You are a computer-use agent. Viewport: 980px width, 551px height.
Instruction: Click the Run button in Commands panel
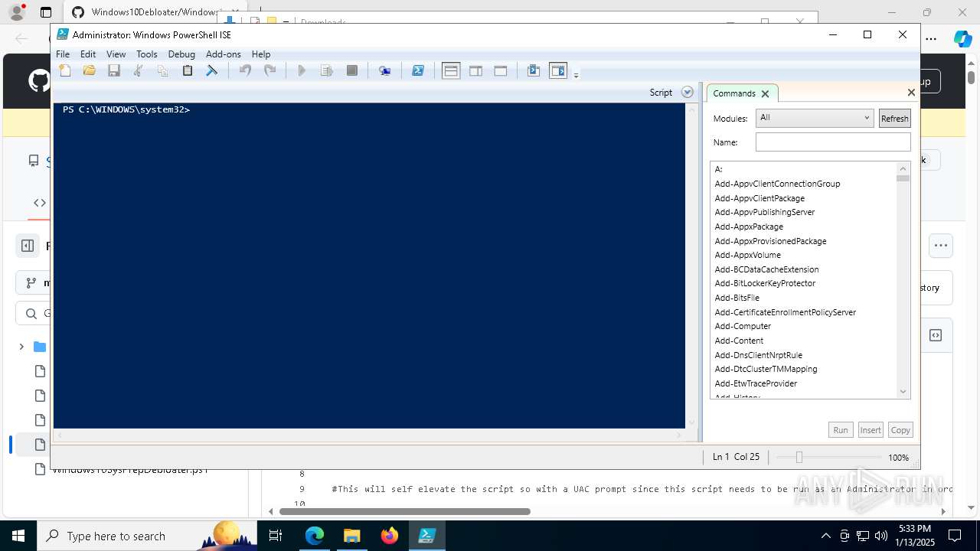pos(841,430)
